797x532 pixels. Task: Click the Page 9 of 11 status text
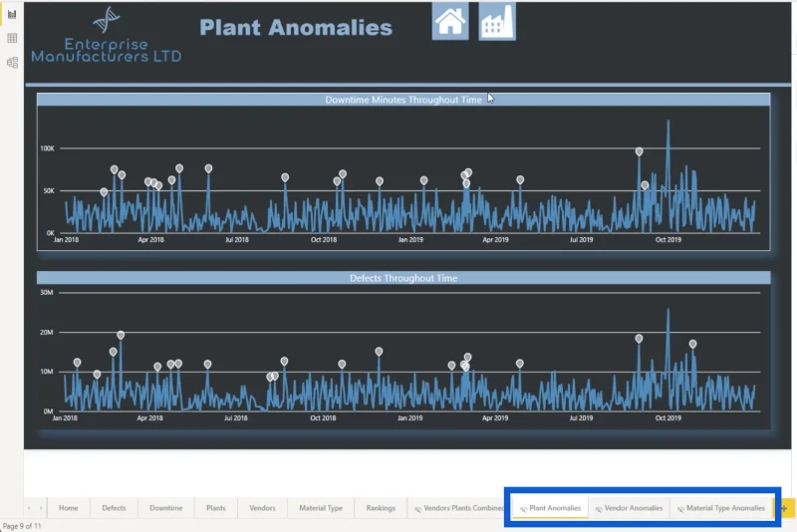pos(22,526)
